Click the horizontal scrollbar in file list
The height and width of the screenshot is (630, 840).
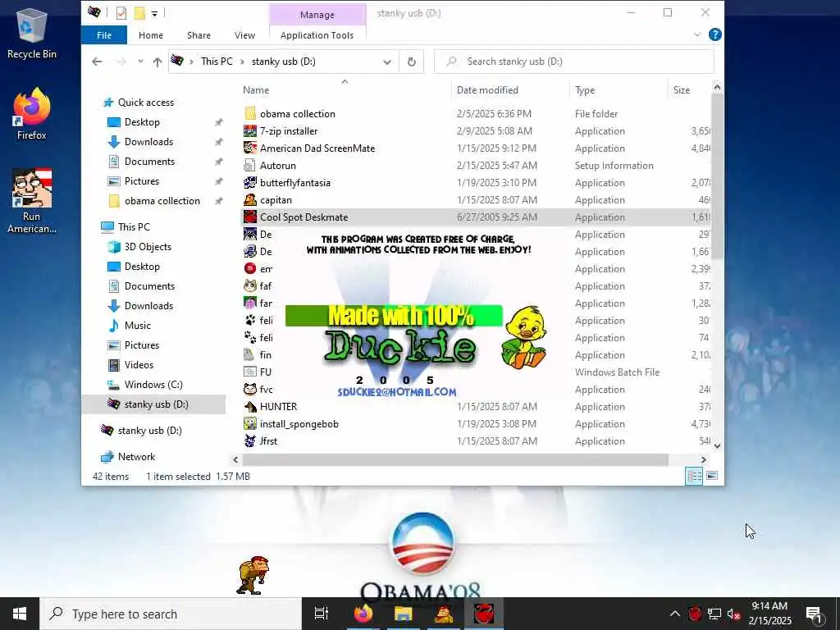455,459
